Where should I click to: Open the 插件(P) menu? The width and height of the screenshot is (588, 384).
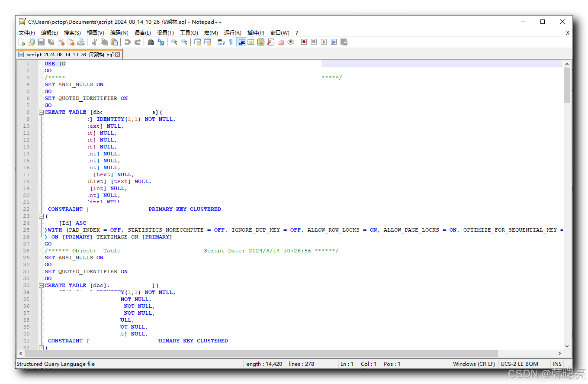[x=256, y=33]
